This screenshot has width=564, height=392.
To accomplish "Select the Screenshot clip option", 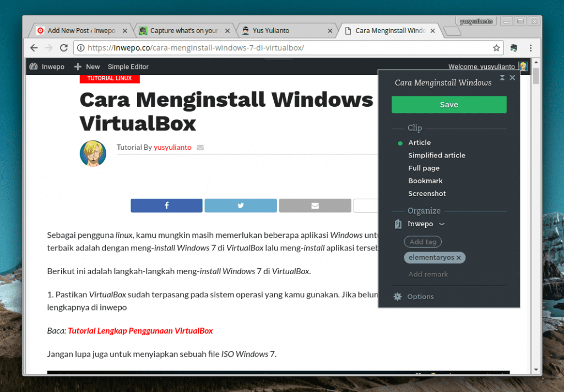I will click(x=427, y=193).
